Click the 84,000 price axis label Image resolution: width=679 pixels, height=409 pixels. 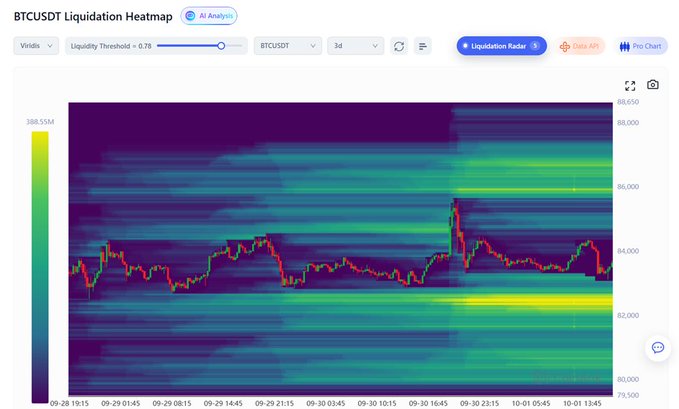[628, 251]
